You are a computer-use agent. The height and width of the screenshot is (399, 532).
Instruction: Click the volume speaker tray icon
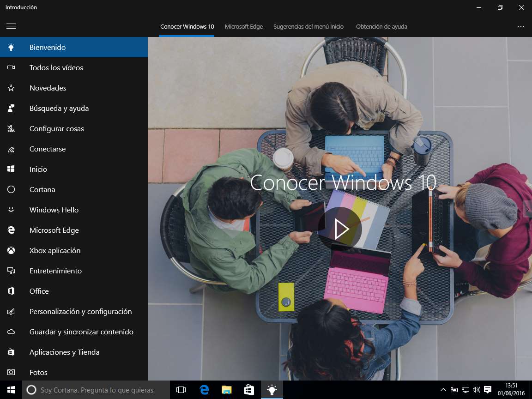[477, 390]
